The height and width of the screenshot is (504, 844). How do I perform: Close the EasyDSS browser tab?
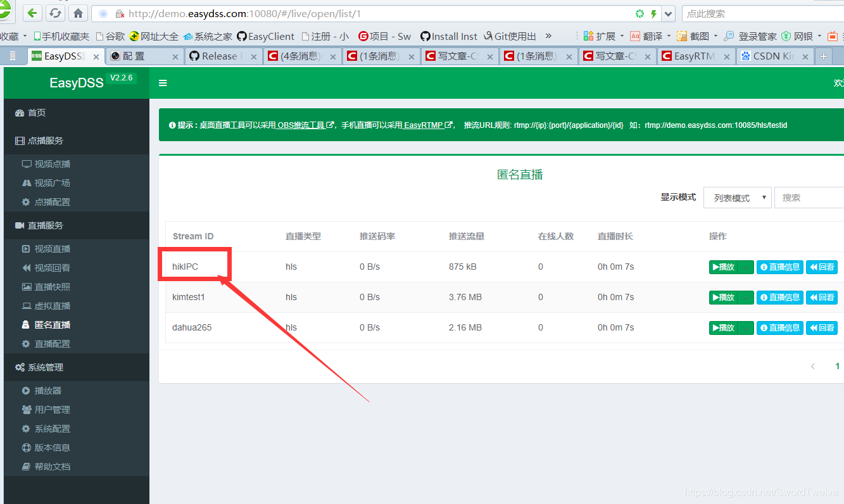tap(96, 57)
